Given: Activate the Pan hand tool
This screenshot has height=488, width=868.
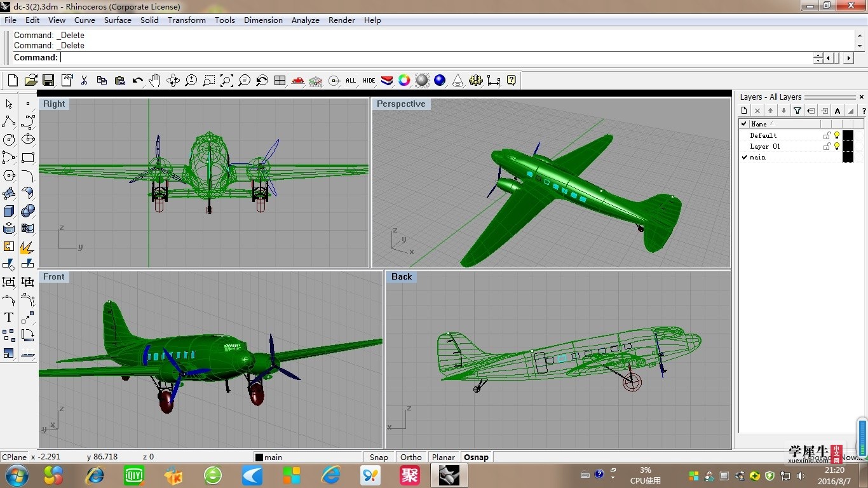Looking at the screenshot, I should pos(155,81).
